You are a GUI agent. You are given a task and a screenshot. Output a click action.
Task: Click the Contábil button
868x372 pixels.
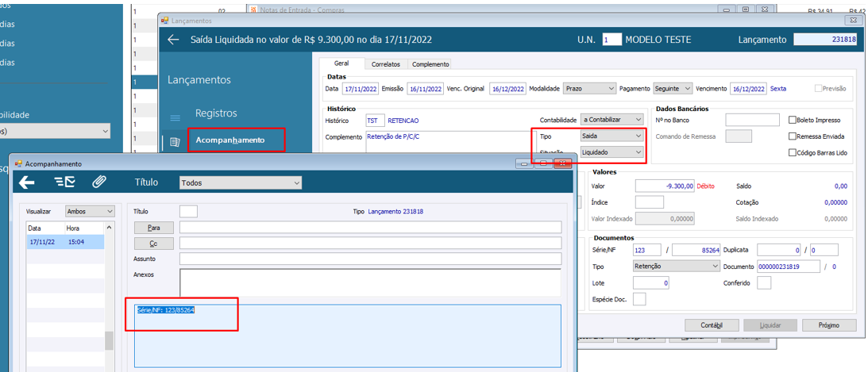pyautogui.click(x=712, y=325)
